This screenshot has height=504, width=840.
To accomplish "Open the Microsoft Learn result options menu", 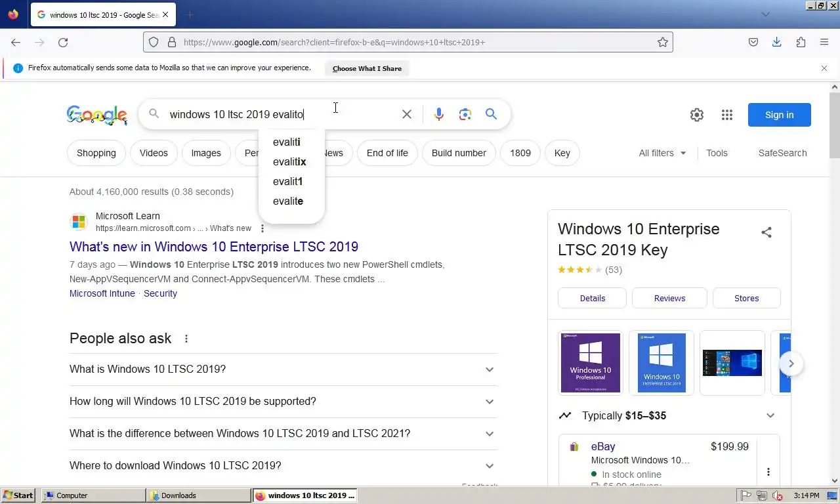I will pyautogui.click(x=262, y=228).
